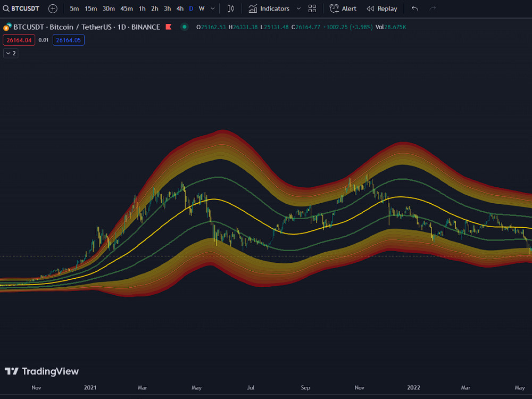Open the timeframe dropdown next to W
This screenshot has width=532, height=399.
pos(212,9)
